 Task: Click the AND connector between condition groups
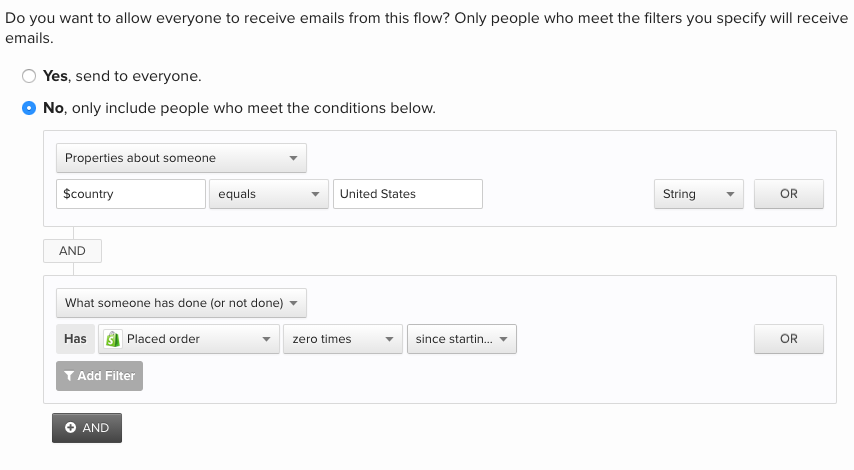(72, 251)
